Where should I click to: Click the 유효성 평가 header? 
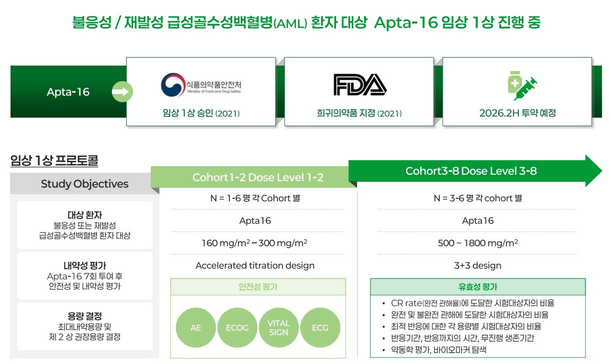[x=478, y=287]
